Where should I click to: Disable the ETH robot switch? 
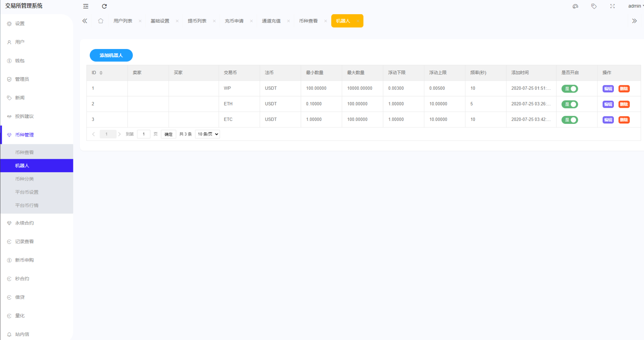pos(570,104)
